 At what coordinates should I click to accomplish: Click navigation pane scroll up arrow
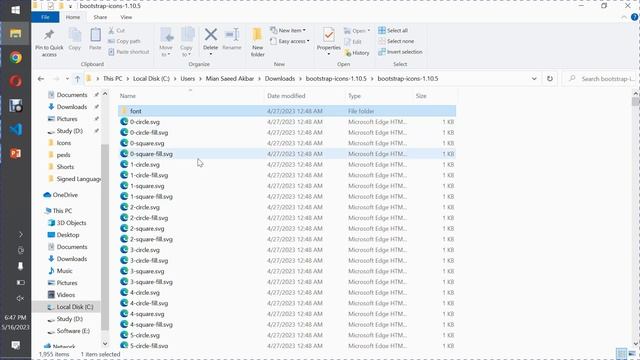(x=105, y=94)
